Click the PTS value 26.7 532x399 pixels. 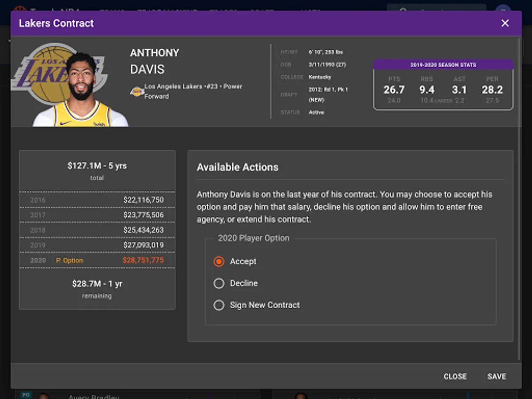tap(394, 90)
